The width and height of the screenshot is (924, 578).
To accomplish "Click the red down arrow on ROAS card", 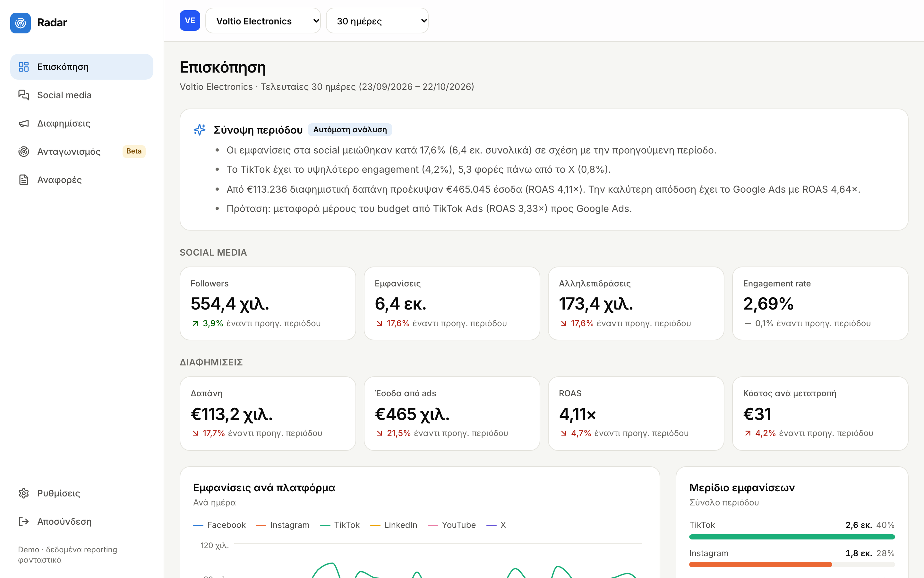I will coord(564,433).
